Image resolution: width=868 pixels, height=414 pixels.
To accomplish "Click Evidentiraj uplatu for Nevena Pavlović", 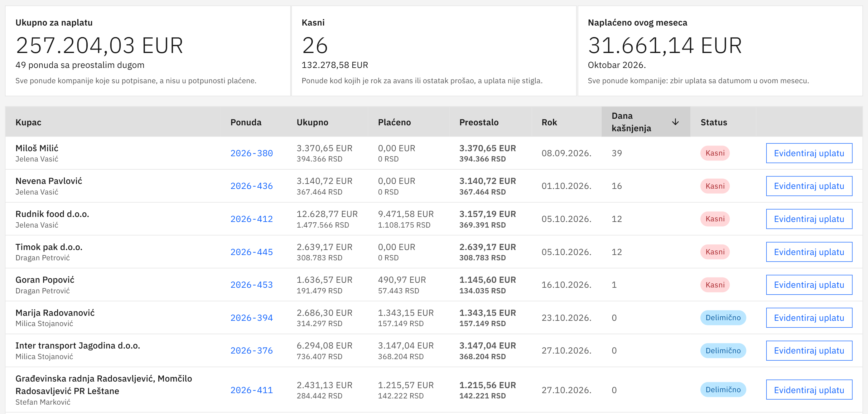I will coord(809,186).
